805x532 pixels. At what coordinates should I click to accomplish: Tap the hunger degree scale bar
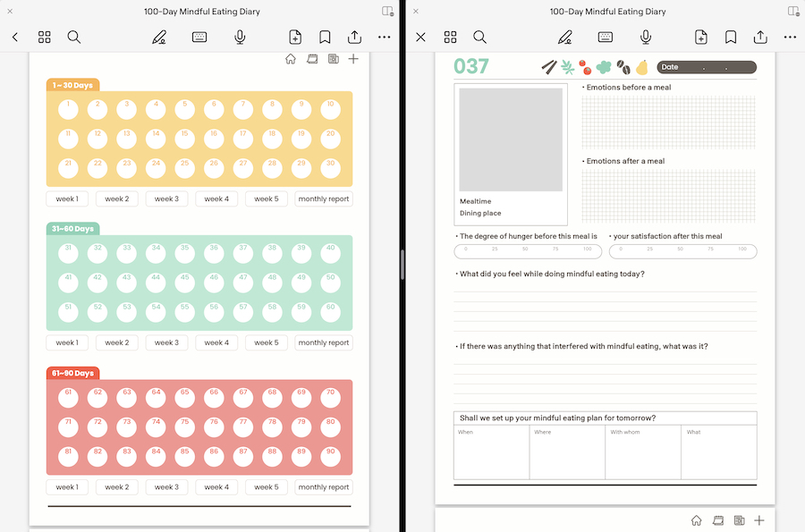527,251
